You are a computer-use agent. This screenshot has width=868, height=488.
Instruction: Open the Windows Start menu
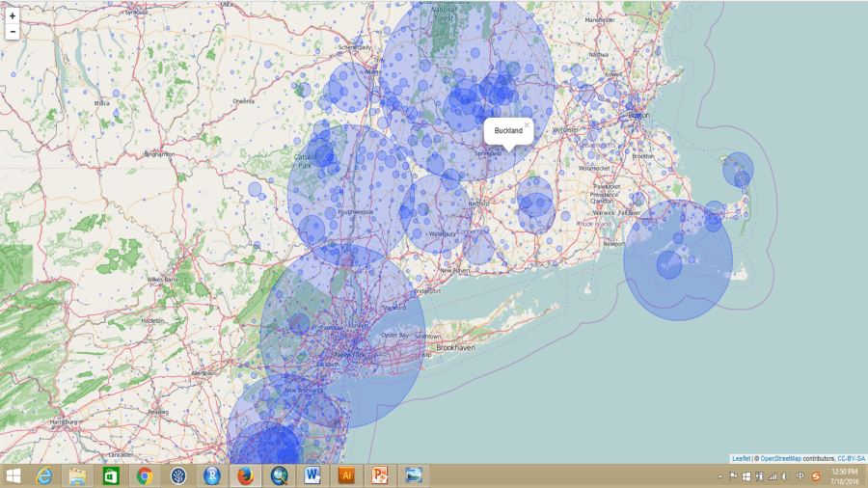14,475
